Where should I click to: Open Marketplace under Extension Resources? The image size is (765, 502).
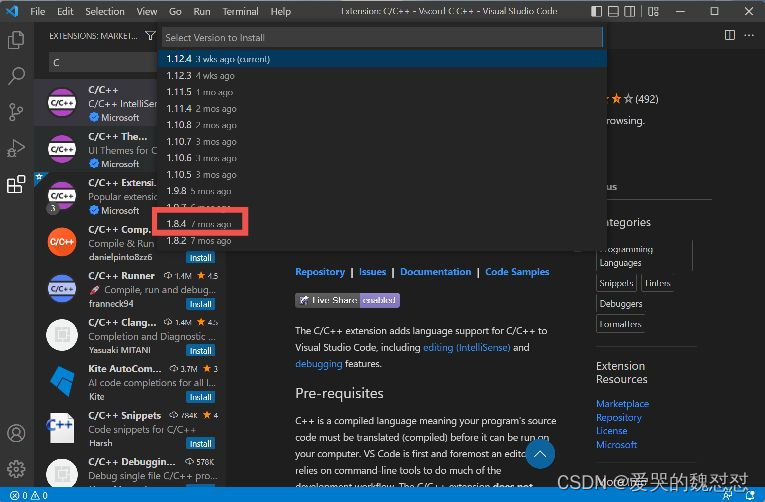(x=623, y=404)
